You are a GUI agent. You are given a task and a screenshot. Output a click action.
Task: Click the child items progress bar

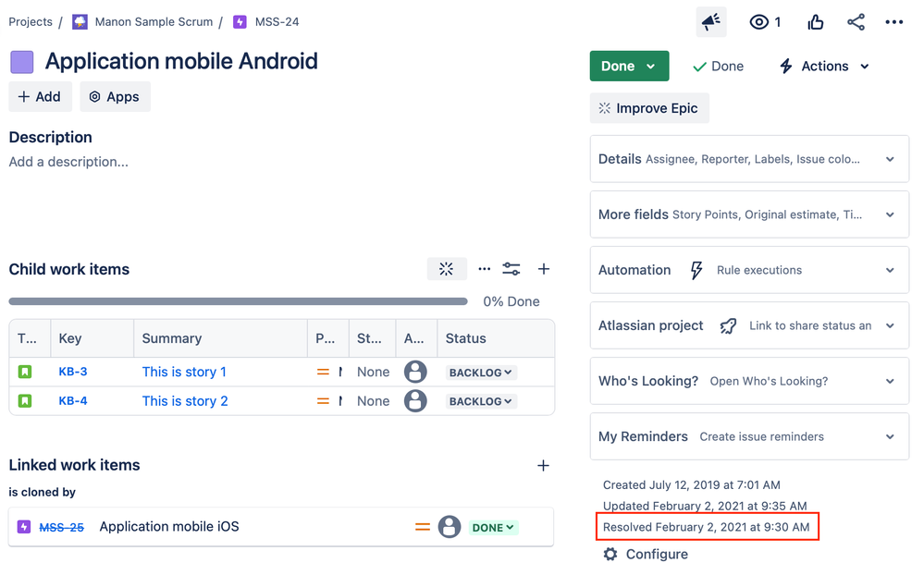coord(238,301)
